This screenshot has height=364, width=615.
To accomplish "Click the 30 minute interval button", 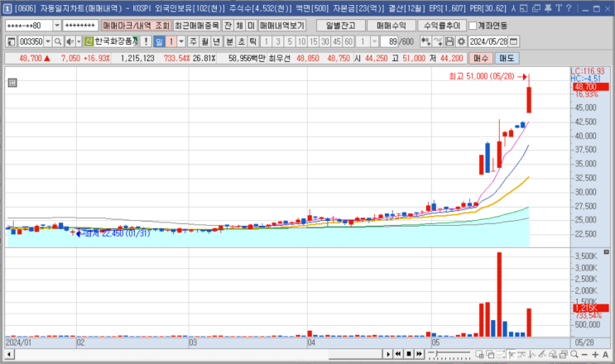I will [325, 41].
